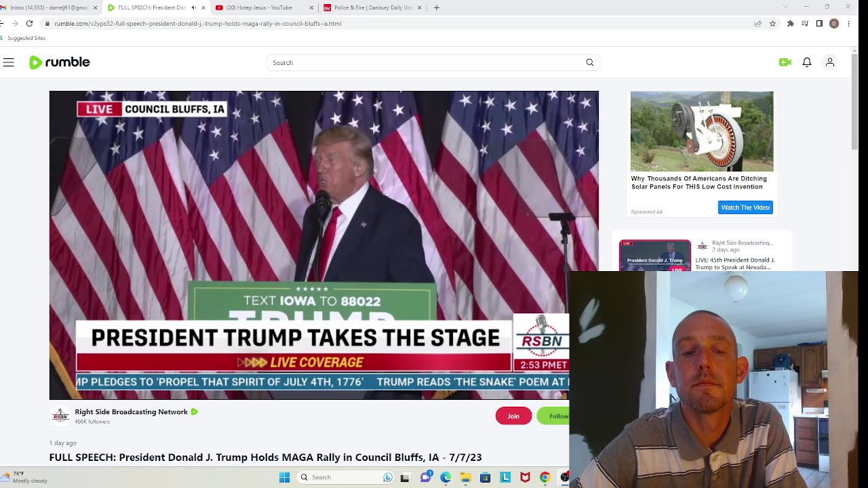Click the RSBN channel avatar below the video
This screenshot has width=868, height=488.
coord(60,415)
